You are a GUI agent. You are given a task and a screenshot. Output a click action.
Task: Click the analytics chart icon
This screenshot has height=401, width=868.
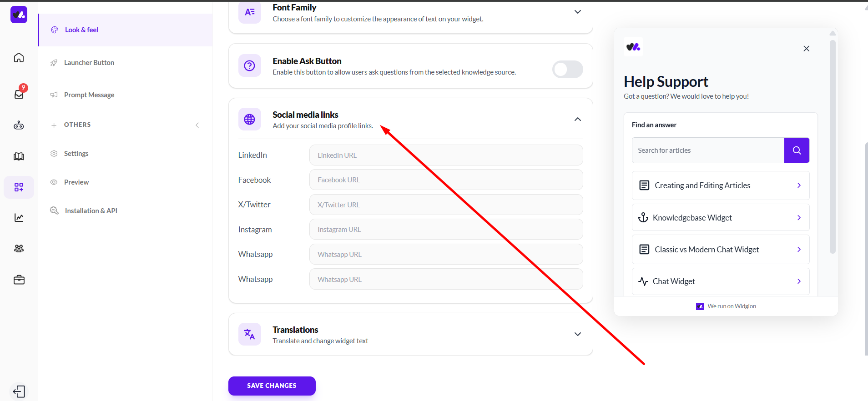[19, 218]
